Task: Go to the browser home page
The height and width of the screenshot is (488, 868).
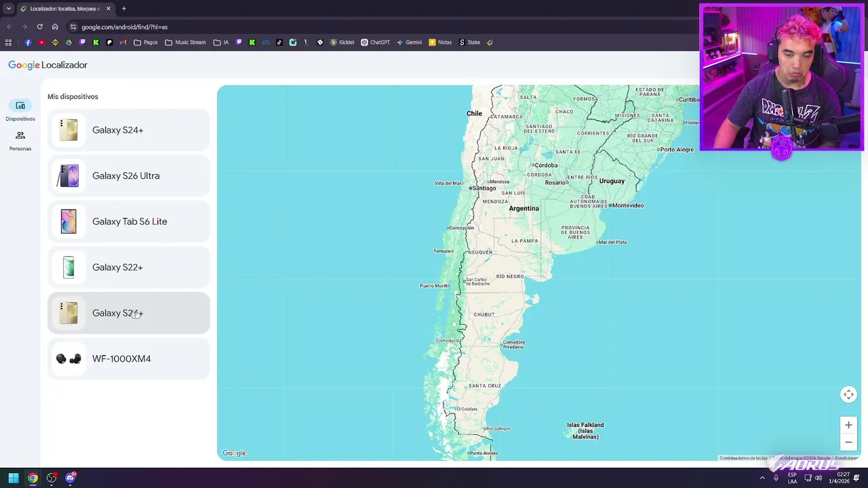Action: [55, 27]
